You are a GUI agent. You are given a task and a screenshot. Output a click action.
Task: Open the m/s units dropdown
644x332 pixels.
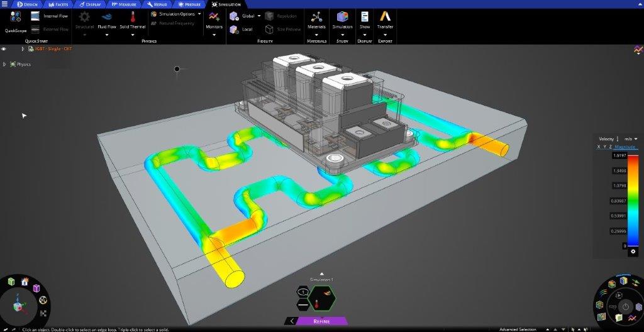click(x=631, y=139)
